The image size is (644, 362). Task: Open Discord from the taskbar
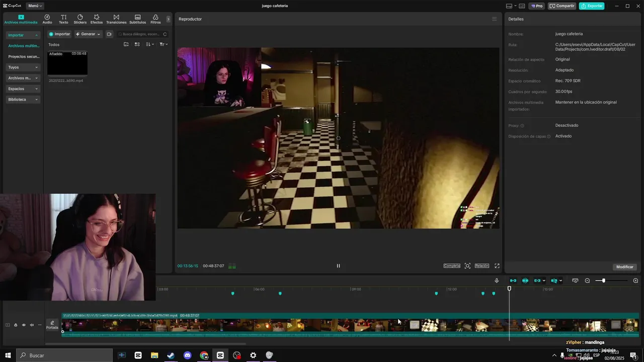[188, 355]
